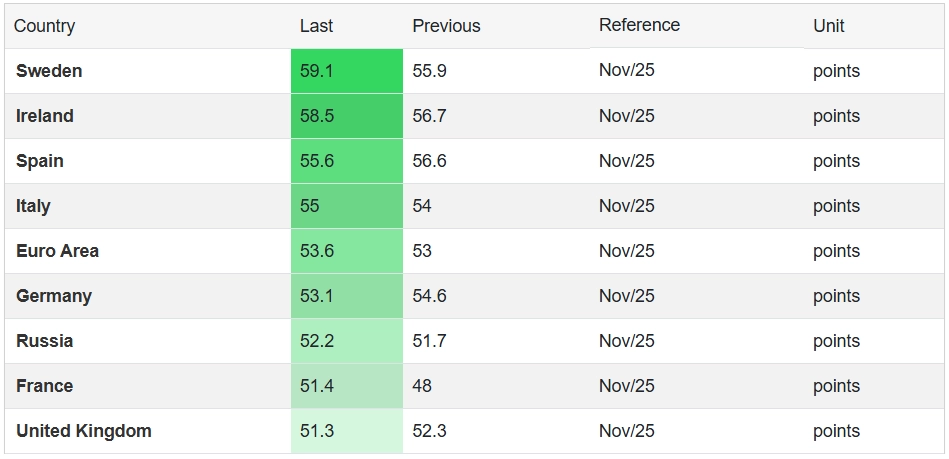Click the Previous column header
Image resolution: width=949 pixels, height=459 pixels.
click(x=446, y=26)
